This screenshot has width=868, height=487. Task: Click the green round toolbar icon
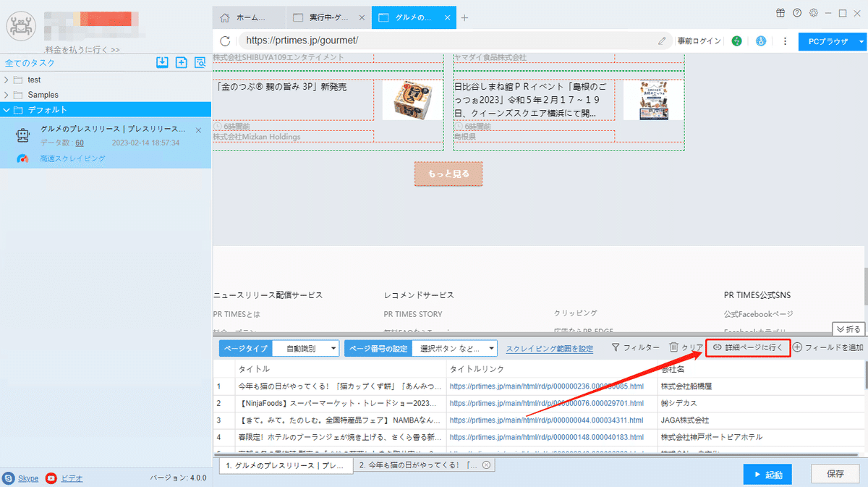737,41
